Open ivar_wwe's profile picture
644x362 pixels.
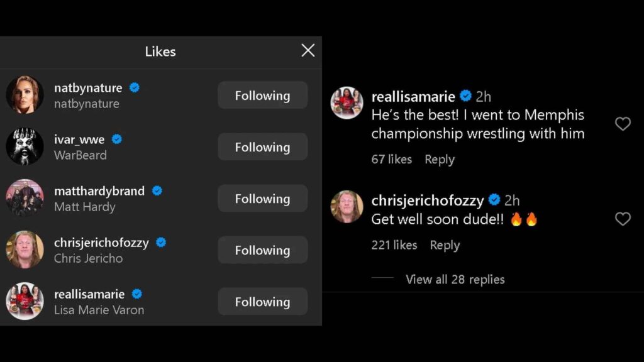point(25,146)
